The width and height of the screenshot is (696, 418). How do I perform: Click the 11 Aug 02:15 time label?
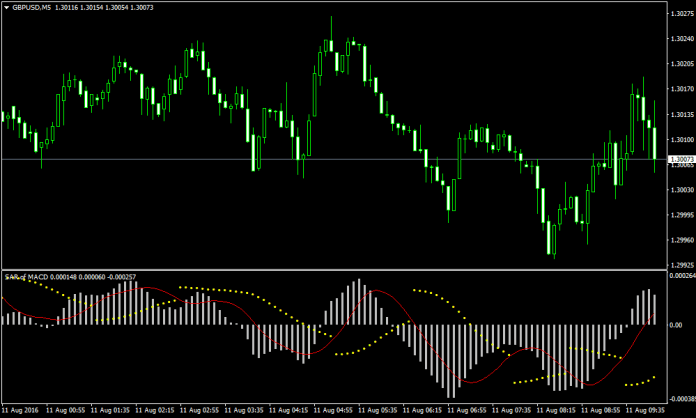[155, 410]
